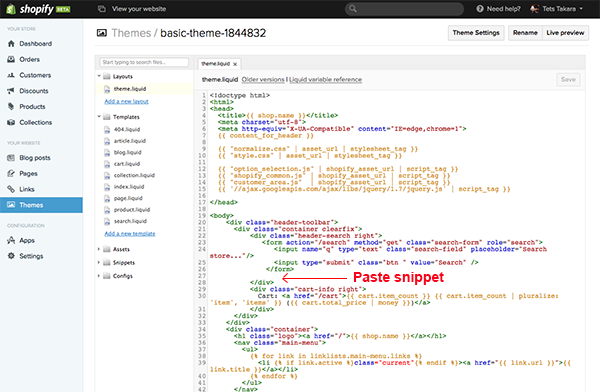The width and height of the screenshot is (600, 392).
Task: Open the Older versions link
Action: click(x=263, y=80)
